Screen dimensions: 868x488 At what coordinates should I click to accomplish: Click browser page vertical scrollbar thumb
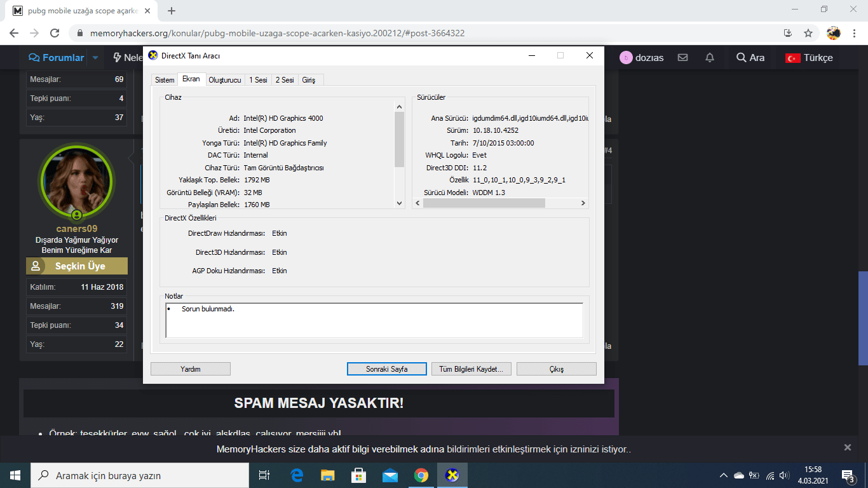[862, 318]
